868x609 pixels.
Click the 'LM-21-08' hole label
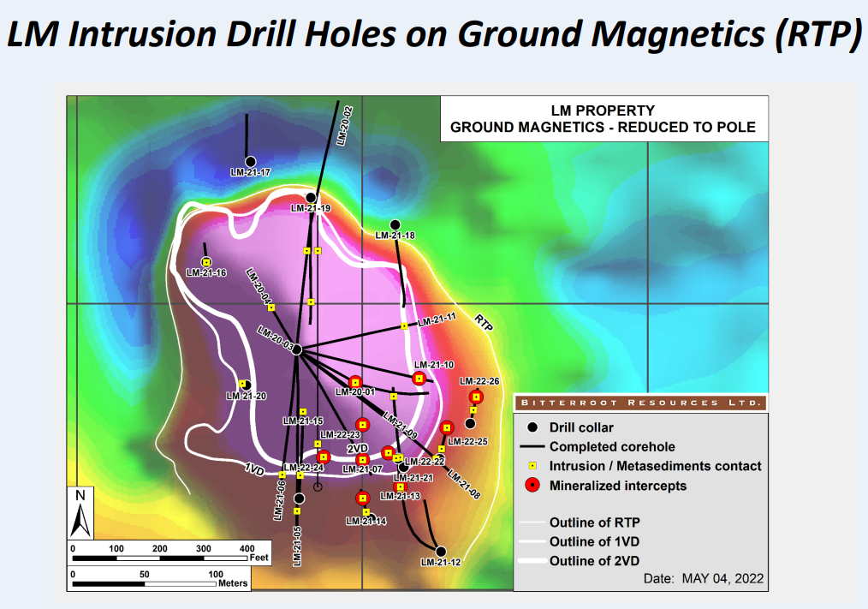464,484
